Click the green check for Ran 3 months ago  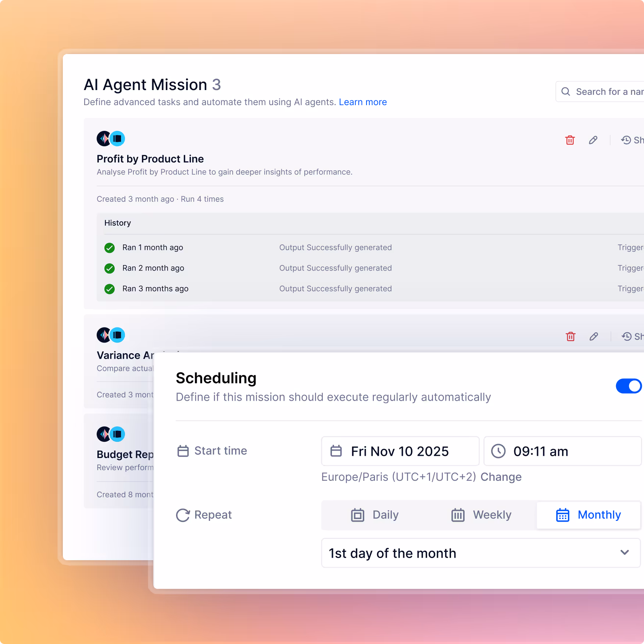[x=110, y=289]
